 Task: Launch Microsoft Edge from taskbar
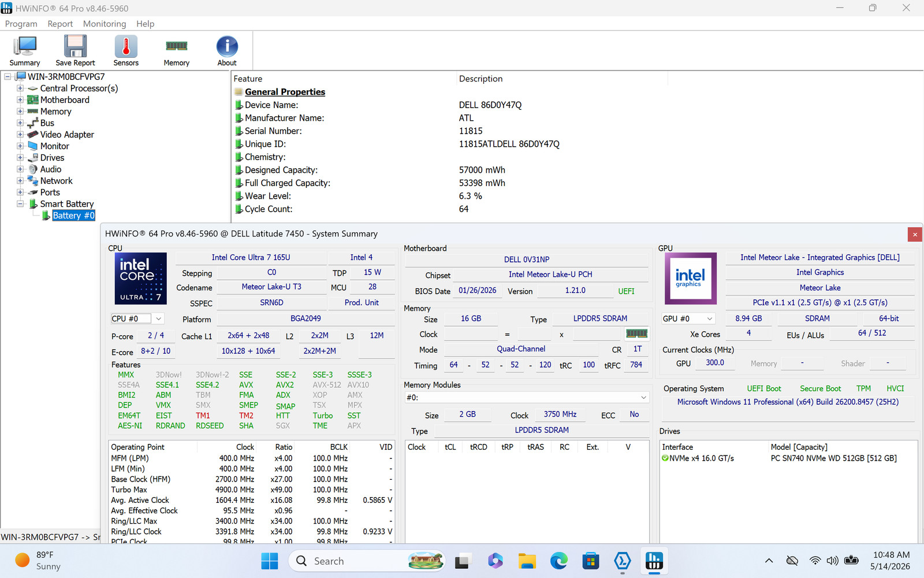[558, 561]
